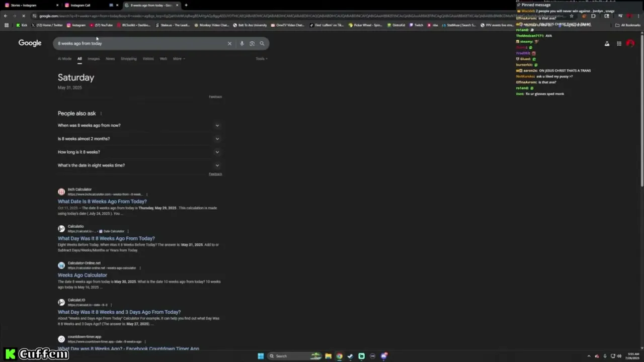Open 'What Date Is 8 Weeks Ago From Today?' result

(x=102, y=202)
